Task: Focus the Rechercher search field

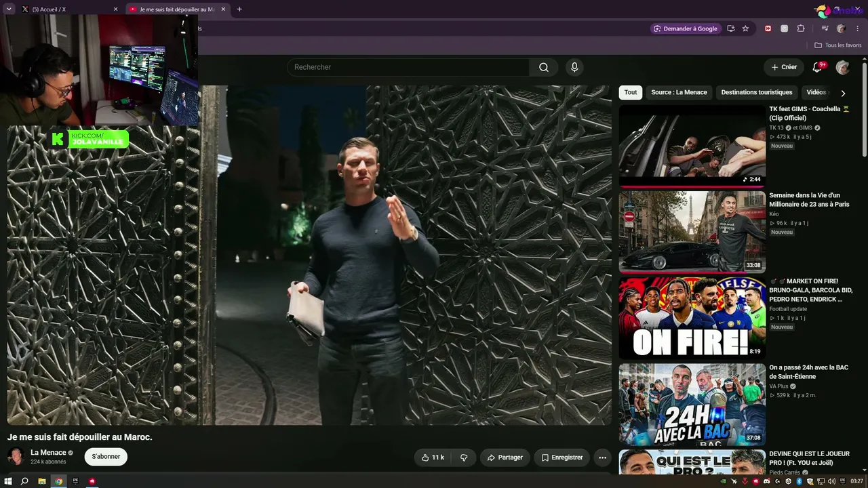Action: coord(408,67)
